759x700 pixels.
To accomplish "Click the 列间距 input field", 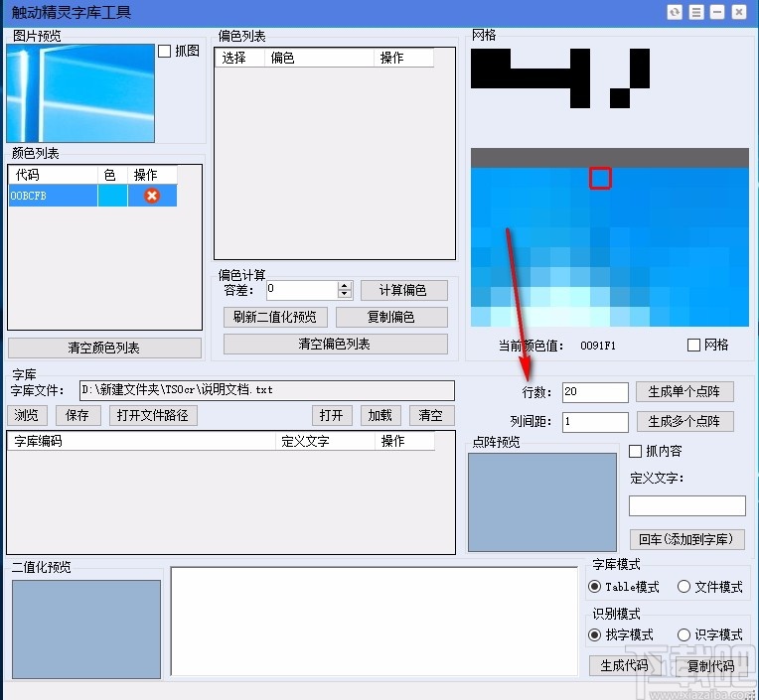I will [x=595, y=422].
